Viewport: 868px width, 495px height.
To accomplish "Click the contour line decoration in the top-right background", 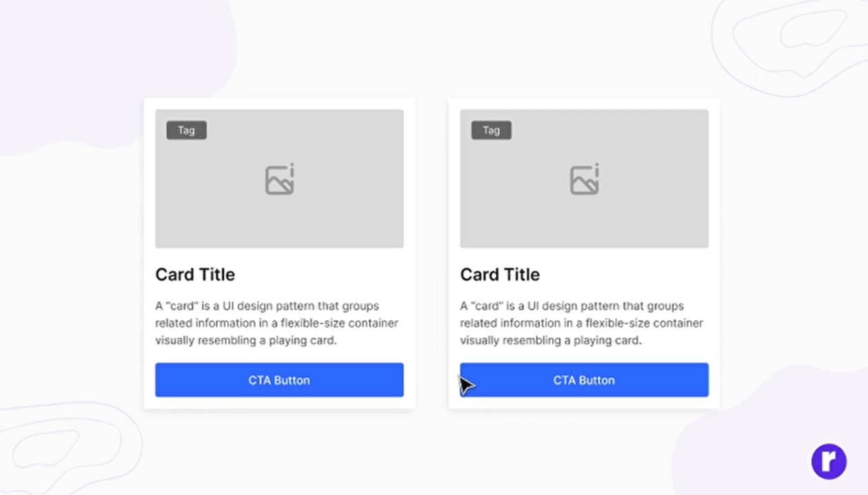I will [x=793, y=41].
